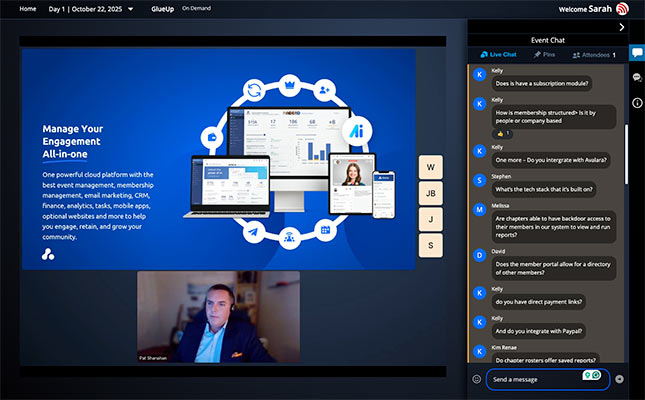Click the chat panel scrollbar
645x400 pixels.
click(x=626, y=154)
